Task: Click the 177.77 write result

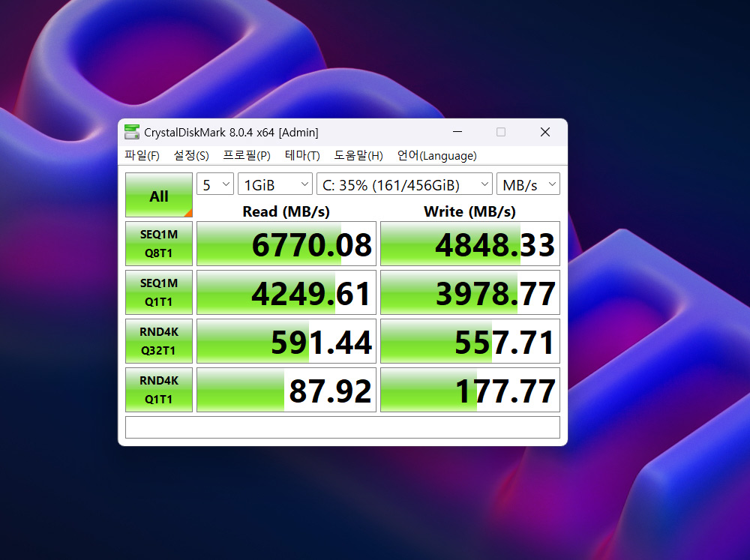Action: (x=470, y=390)
